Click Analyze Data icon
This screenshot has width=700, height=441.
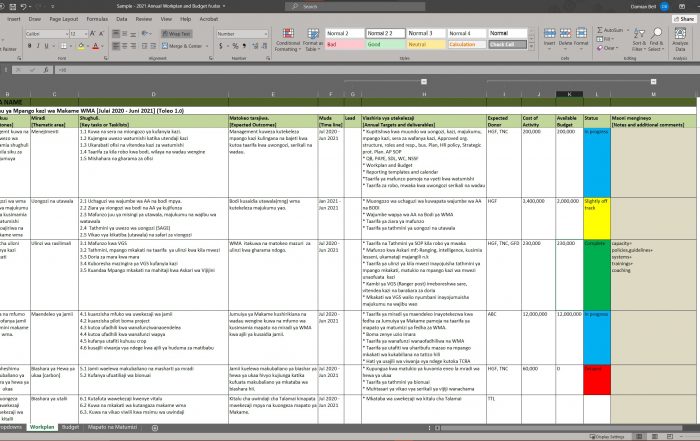tap(680, 39)
